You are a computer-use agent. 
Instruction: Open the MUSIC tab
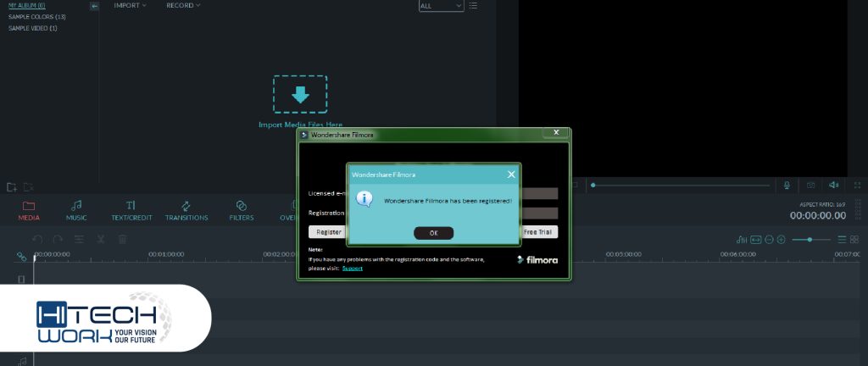click(x=76, y=211)
